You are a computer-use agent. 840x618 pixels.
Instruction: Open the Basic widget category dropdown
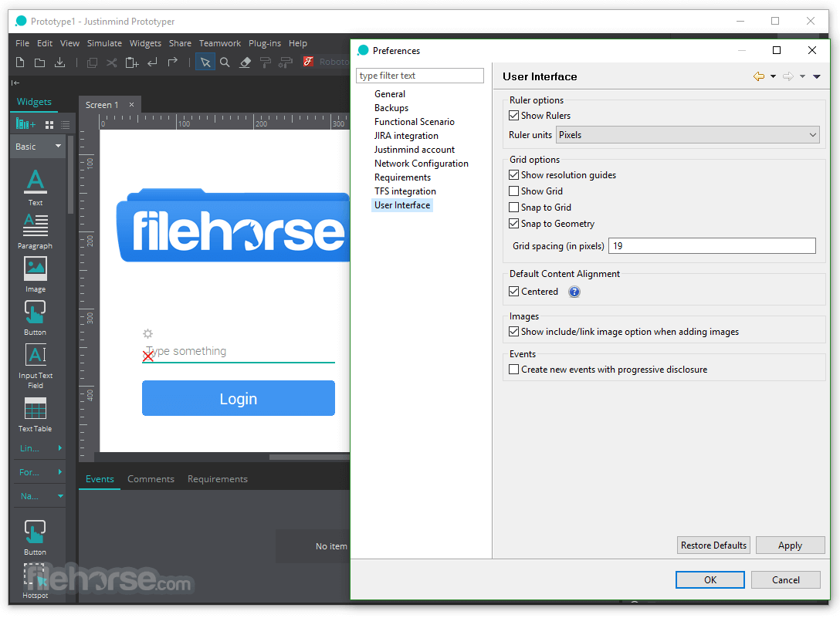click(38, 146)
